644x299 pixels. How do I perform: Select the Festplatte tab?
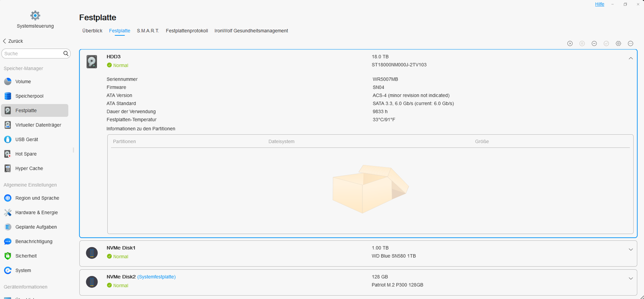pos(120,31)
